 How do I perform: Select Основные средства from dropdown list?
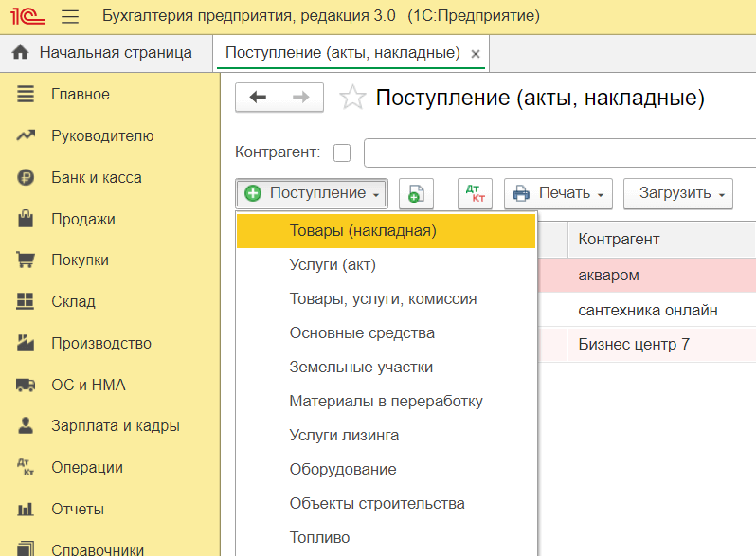[362, 332]
